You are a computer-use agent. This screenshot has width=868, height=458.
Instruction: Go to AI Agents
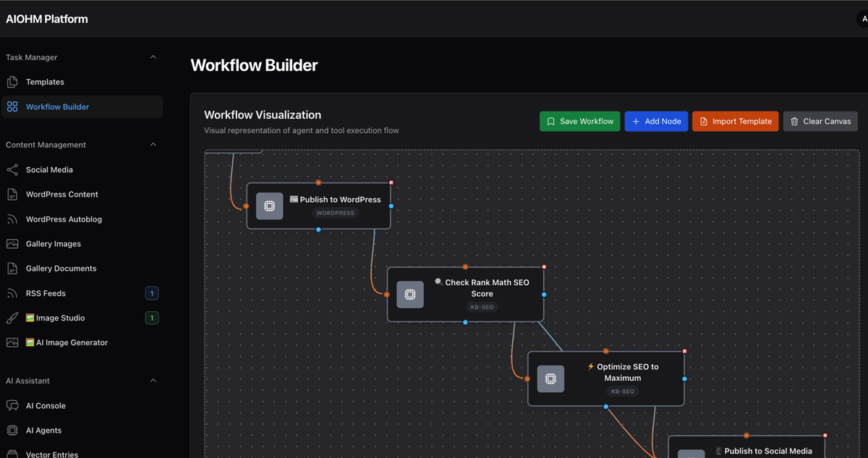pyautogui.click(x=82, y=430)
